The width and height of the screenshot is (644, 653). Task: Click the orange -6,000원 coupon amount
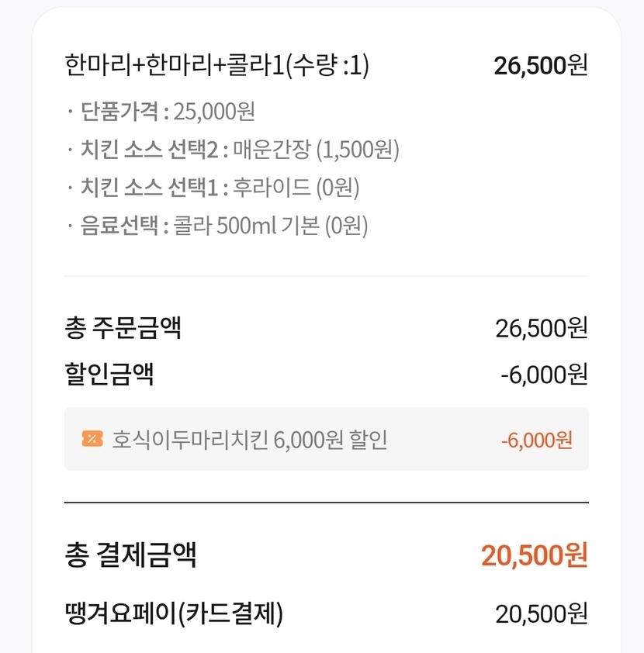(x=537, y=440)
